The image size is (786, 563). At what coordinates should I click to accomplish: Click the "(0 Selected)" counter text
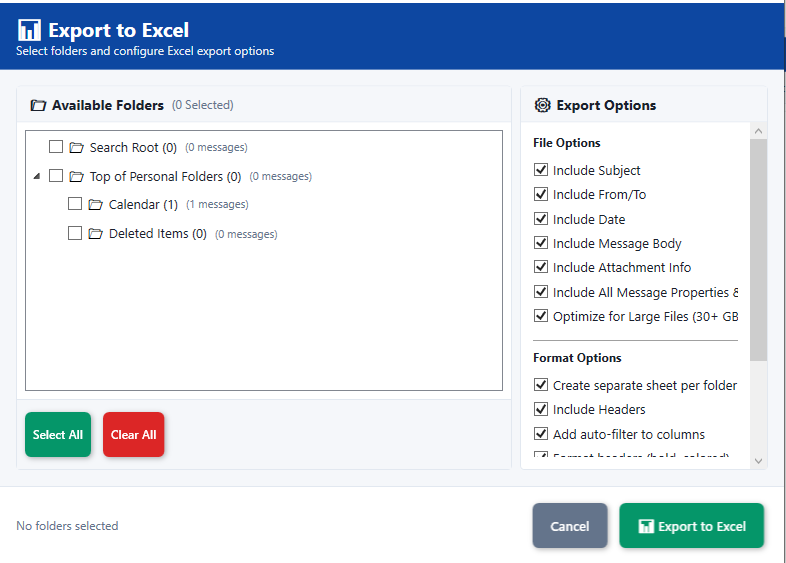point(203,105)
